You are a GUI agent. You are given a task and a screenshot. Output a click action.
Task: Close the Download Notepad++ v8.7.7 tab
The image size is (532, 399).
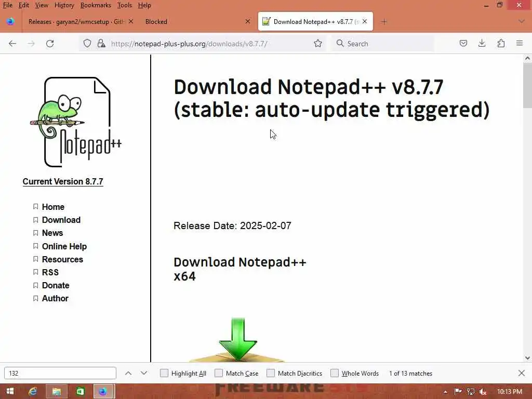(x=365, y=21)
